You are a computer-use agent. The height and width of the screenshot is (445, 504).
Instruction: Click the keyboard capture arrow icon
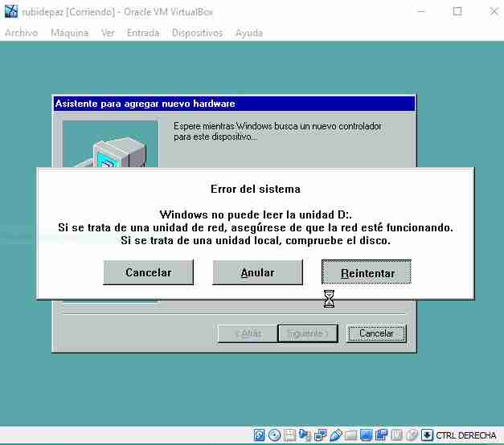[x=428, y=435]
